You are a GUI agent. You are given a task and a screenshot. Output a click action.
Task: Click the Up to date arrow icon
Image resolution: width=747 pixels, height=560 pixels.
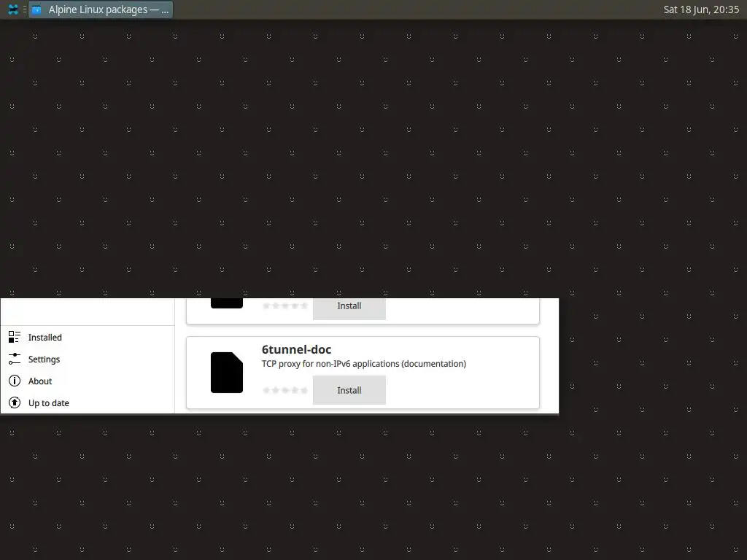click(x=15, y=402)
